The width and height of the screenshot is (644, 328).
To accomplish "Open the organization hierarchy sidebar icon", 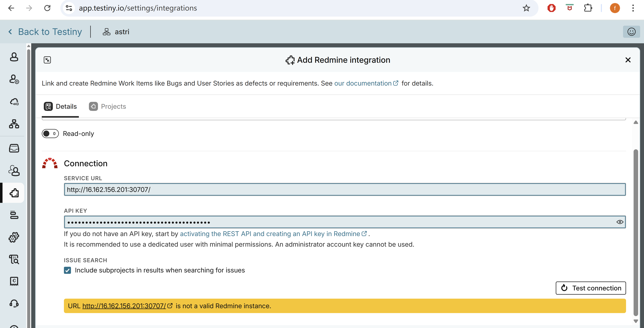I will coord(14,124).
